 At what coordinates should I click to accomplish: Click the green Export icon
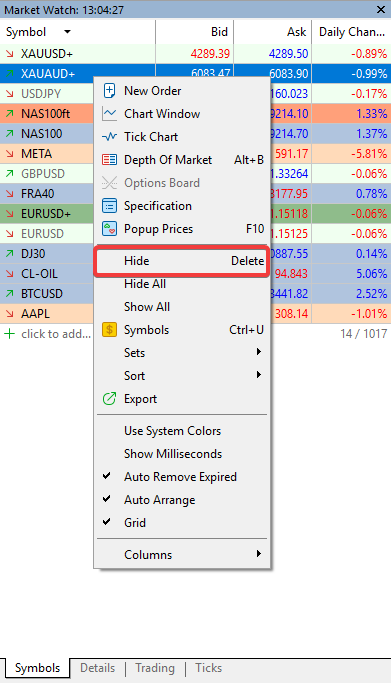109,399
